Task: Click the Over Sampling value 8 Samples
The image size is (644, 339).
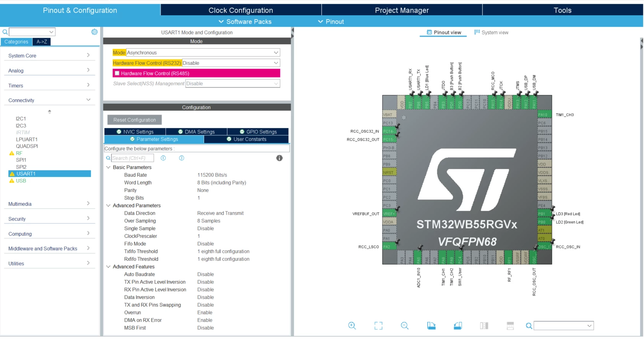Action: 209,221
